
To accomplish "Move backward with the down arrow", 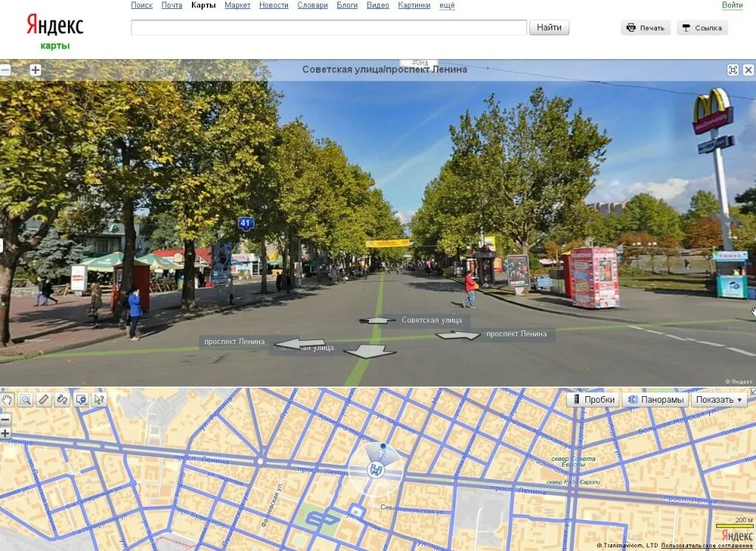I will (371, 351).
